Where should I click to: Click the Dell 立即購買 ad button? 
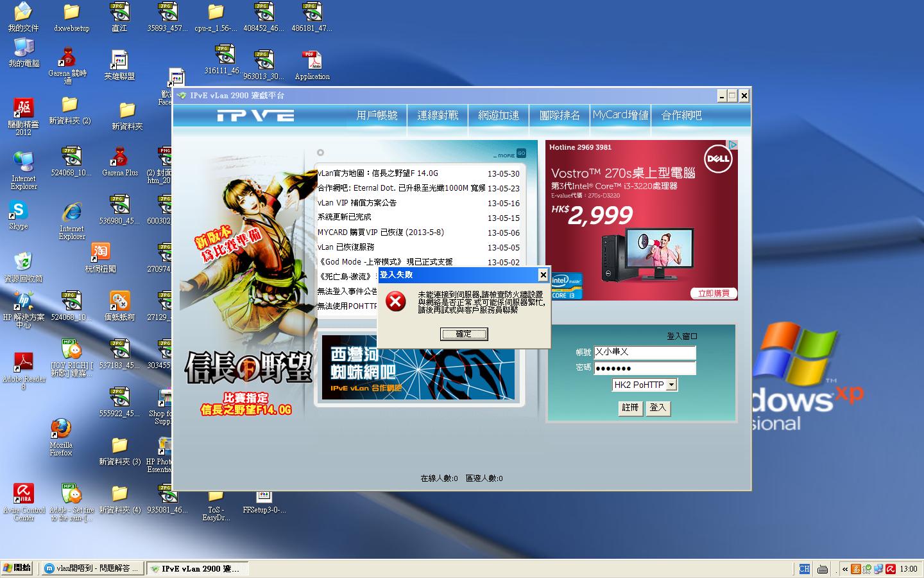(714, 293)
